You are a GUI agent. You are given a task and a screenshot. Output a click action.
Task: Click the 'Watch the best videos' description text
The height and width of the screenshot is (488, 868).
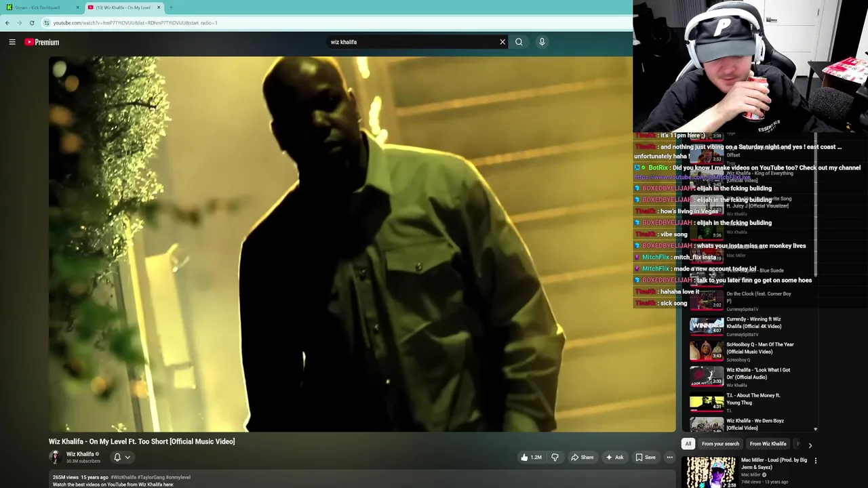(x=113, y=485)
